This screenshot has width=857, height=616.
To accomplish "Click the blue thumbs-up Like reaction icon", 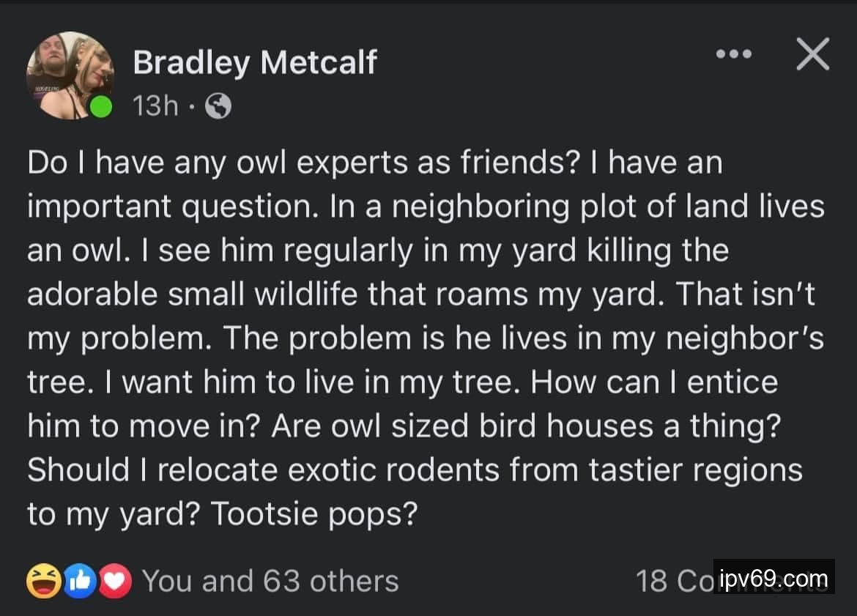I will click(81, 581).
